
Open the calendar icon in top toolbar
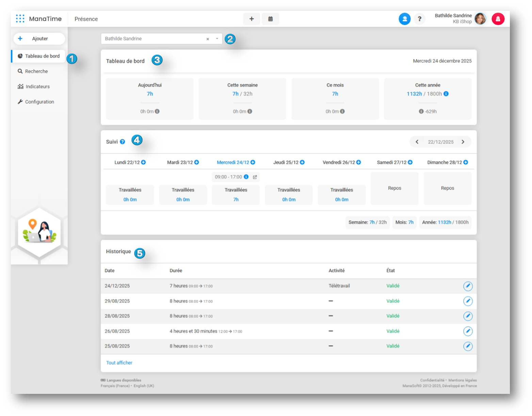point(270,19)
